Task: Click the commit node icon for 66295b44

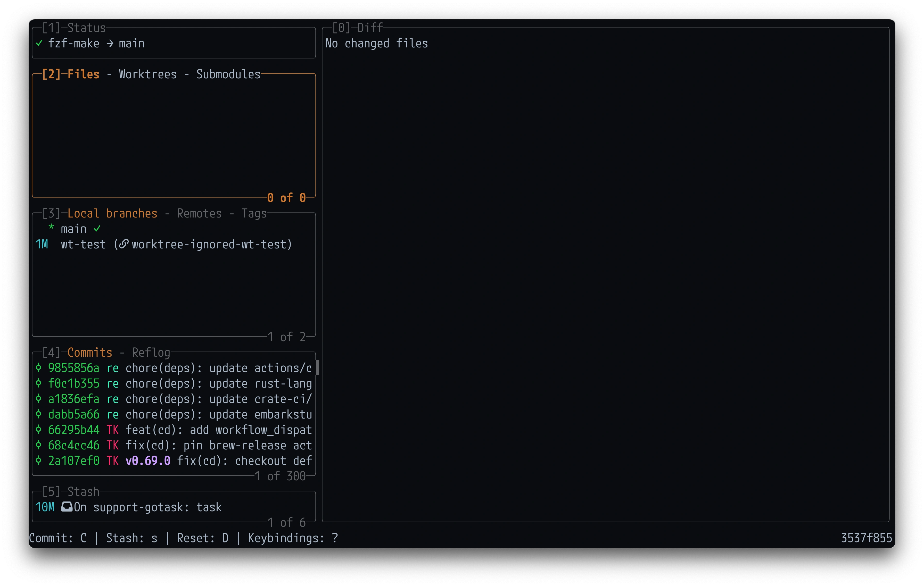Action: pyautogui.click(x=38, y=430)
